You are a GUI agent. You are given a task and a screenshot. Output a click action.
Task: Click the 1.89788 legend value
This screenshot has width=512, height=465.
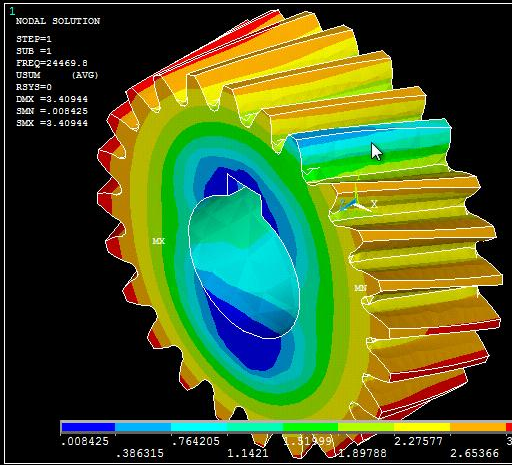(363, 453)
